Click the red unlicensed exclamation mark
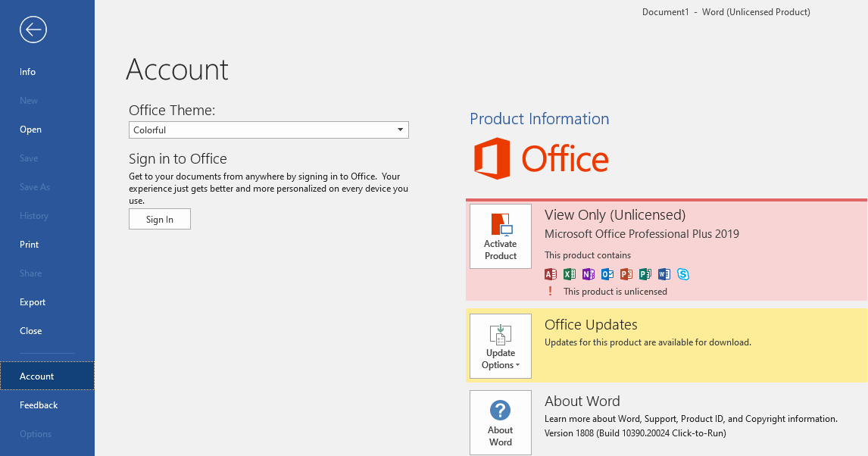 550,291
